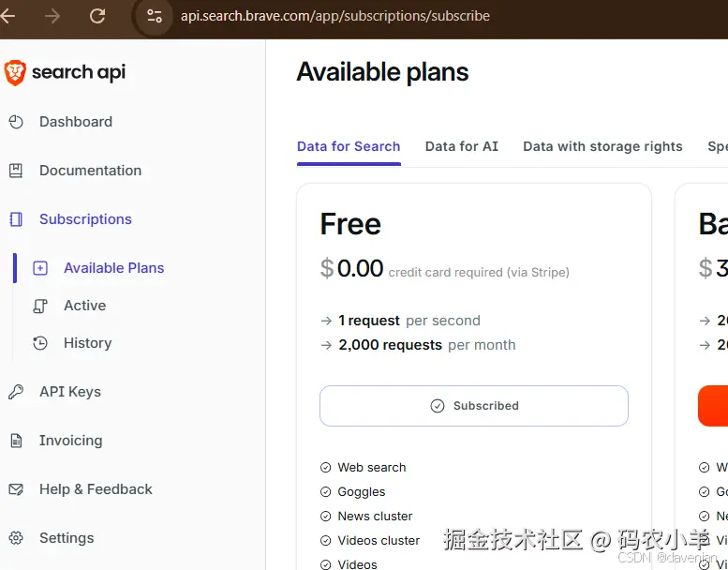The height and width of the screenshot is (570, 728).
Task: Open site settings icon in address bar
Action: (155, 16)
